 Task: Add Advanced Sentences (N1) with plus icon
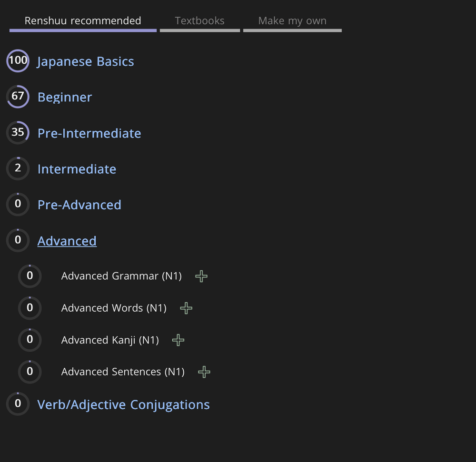click(204, 372)
